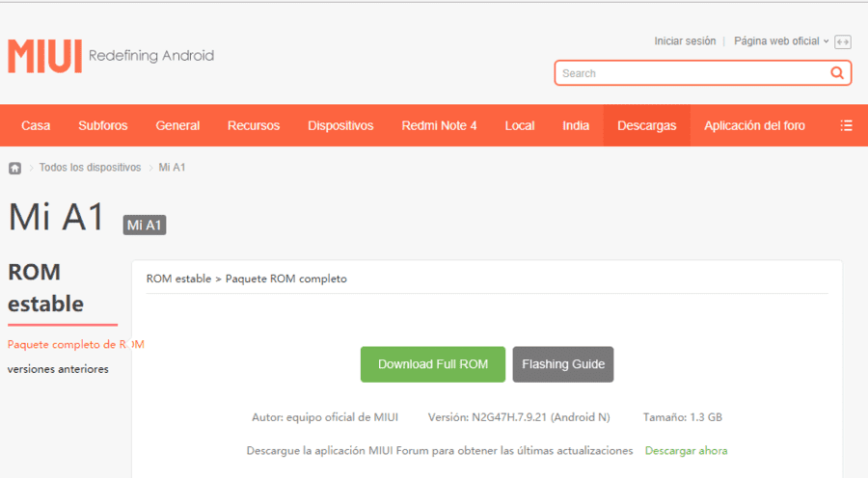
Task: Expand Página web oficial dropdown
Action: (781, 40)
